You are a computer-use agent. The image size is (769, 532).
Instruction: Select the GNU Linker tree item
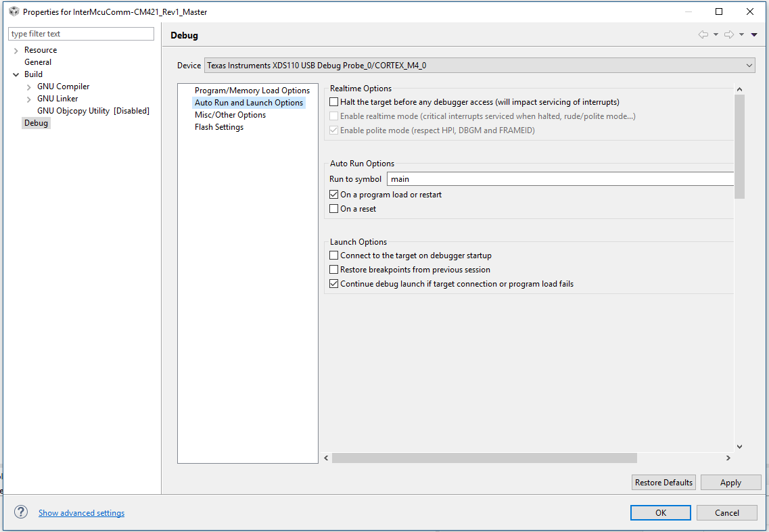click(x=57, y=99)
